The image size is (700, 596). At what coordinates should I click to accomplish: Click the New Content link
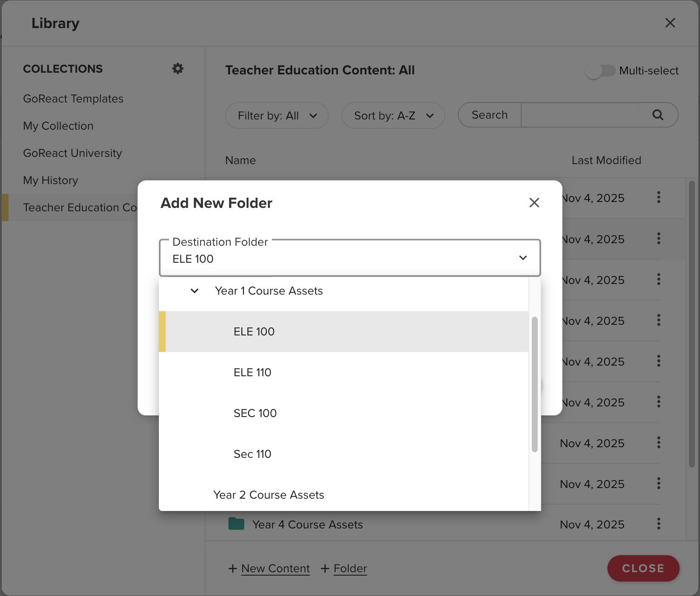click(x=275, y=568)
